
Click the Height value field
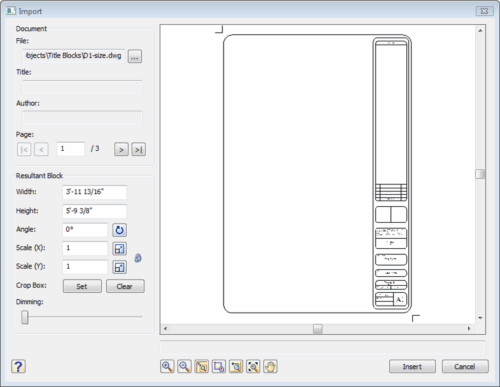pyautogui.click(x=95, y=211)
